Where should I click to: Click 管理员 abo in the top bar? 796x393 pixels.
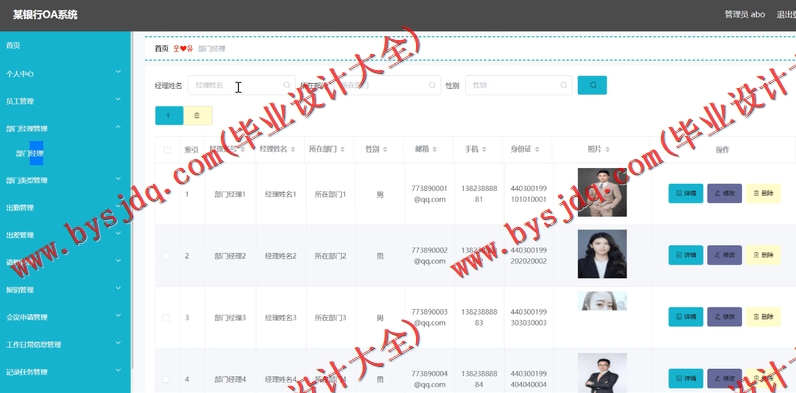click(x=745, y=14)
